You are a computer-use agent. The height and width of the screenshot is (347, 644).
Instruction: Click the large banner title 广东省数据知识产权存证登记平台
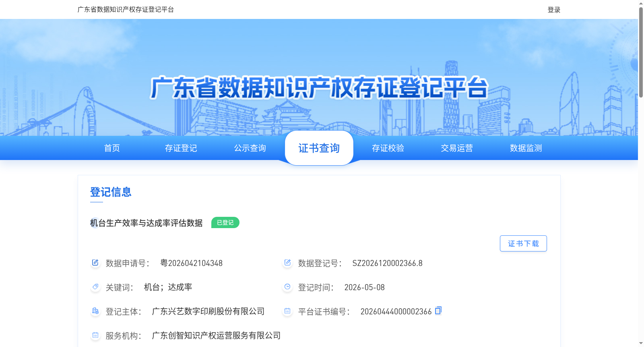319,88
